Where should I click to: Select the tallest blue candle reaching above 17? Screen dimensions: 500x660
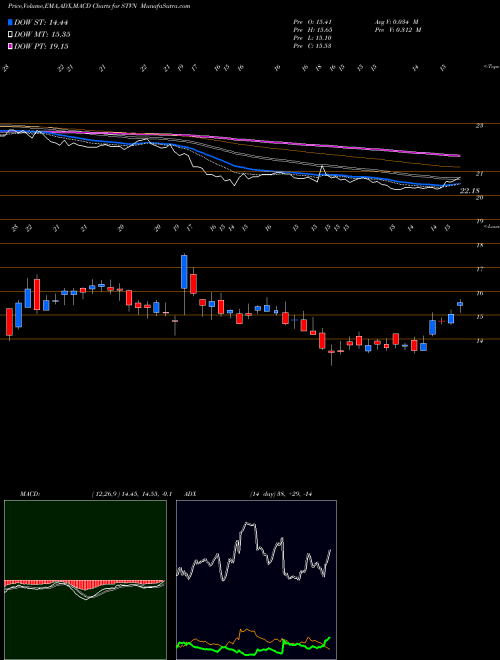184,272
